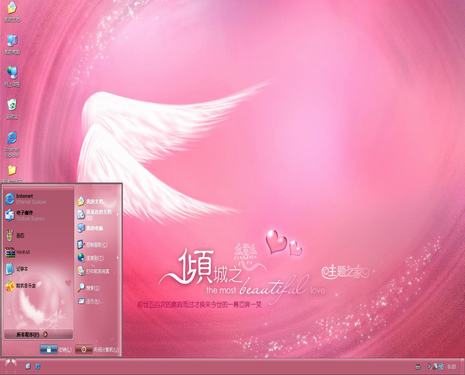The width and height of the screenshot is (465, 375).
Task: Click the 注销 Log Off button
Action: 56,350
